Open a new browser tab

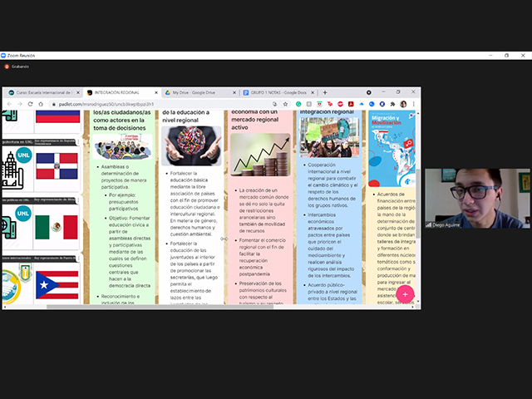(x=324, y=92)
